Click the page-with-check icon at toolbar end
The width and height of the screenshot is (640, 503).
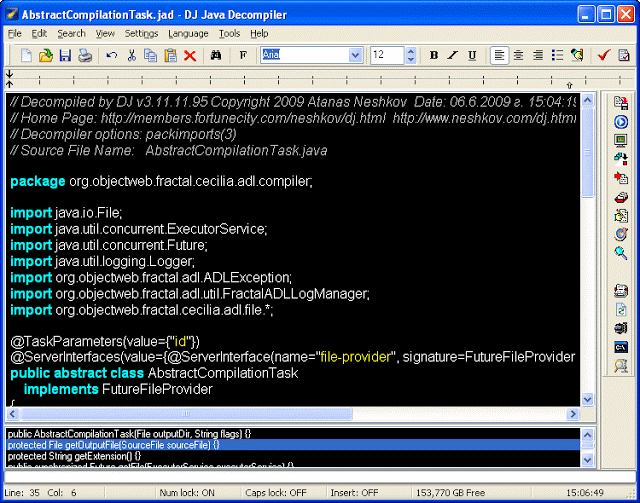tap(624, 55)
